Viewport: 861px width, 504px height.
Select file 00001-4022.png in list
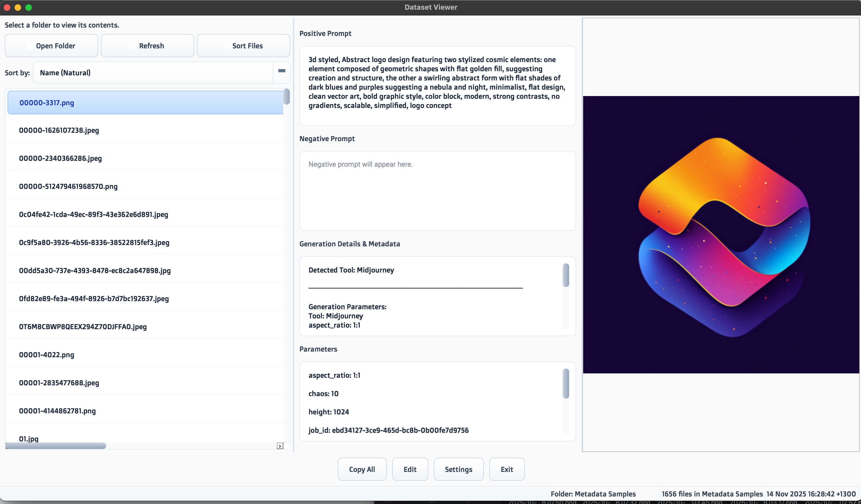[46, 355]
